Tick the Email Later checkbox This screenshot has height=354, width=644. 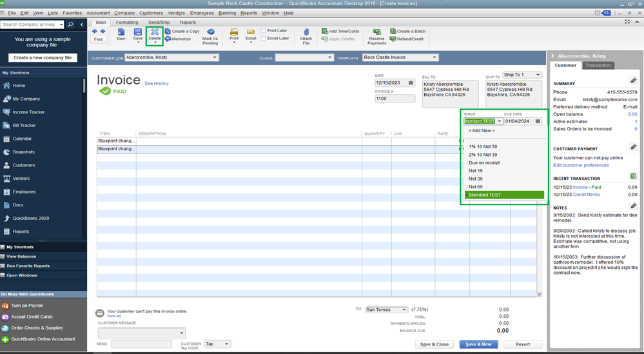[x=264, y=39]
